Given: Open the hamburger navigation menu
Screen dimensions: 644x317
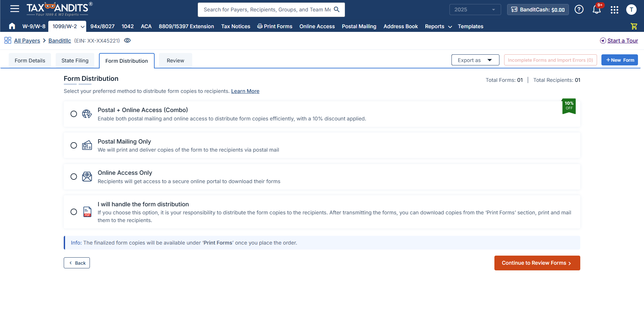Looking at the screenshot, I should (14, 9).
